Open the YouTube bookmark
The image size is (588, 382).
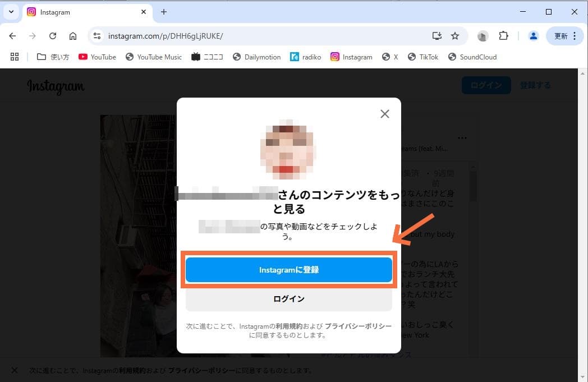(x=97, y=57)
